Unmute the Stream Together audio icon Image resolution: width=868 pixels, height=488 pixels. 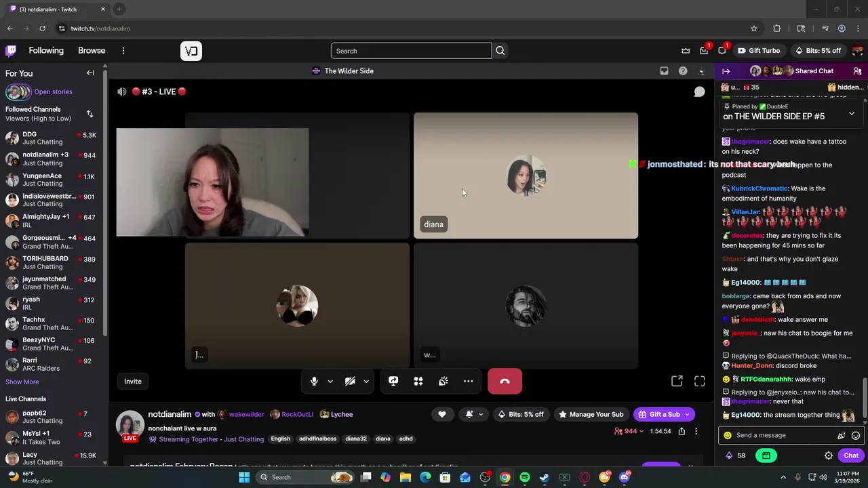point(121,91)
